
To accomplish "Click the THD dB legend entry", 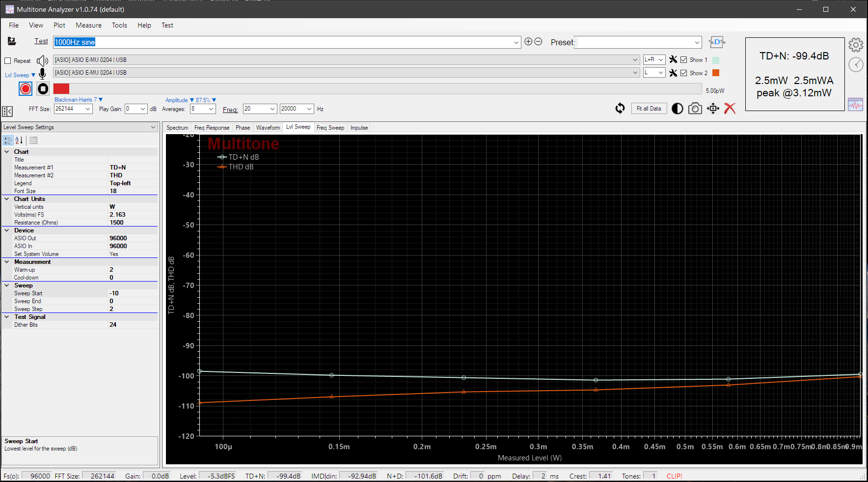I will [236, 167].
